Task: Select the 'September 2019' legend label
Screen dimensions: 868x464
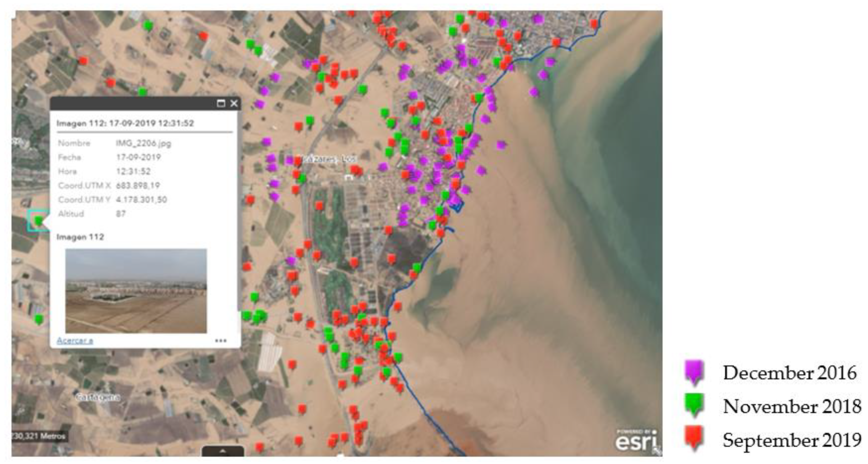Action: pyautogui.click(x=791, y=440)
